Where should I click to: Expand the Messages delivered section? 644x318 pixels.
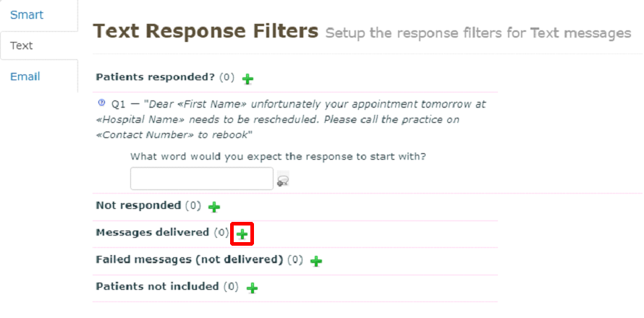152,232
